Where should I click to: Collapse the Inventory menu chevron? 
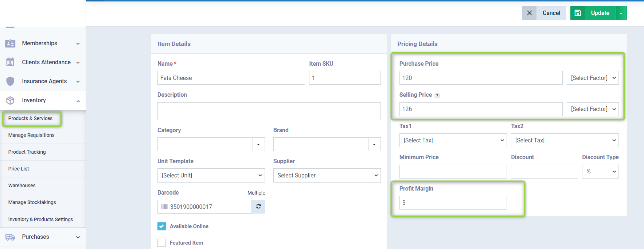click(x=78, y=101)
